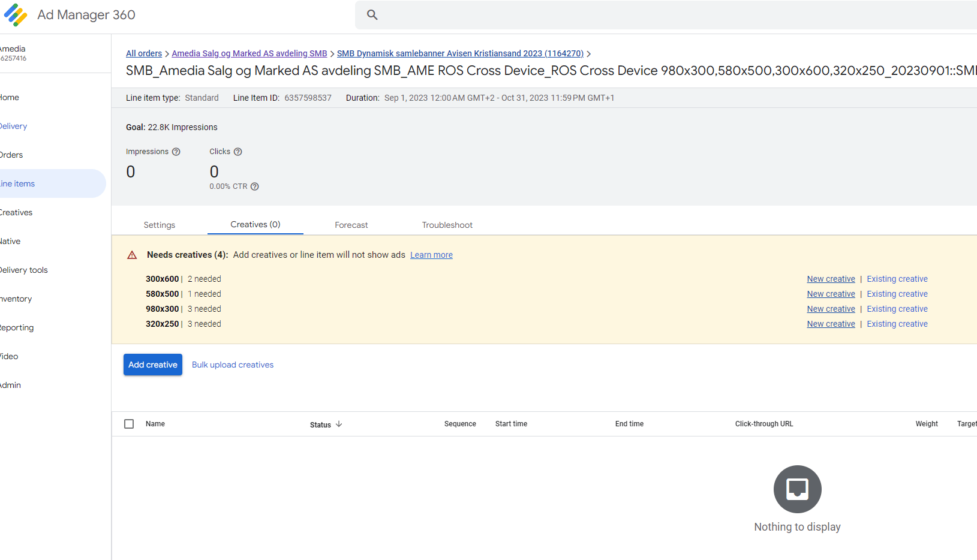Open the All orders breadcrumb
977x560 pixels.
click(144, 53)
